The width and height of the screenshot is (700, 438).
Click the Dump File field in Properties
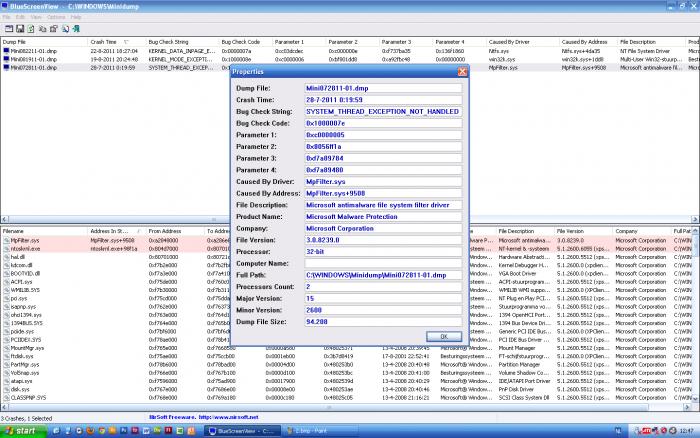383,88
